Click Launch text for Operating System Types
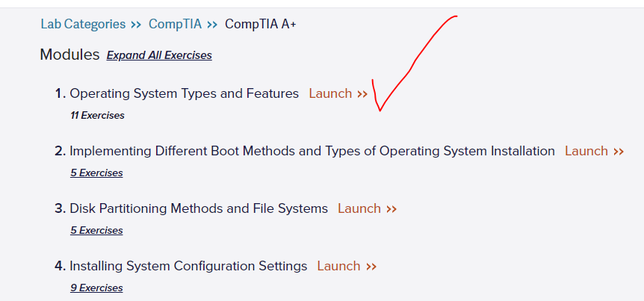This screenshot has height=301, width=644. click(330, 93)
